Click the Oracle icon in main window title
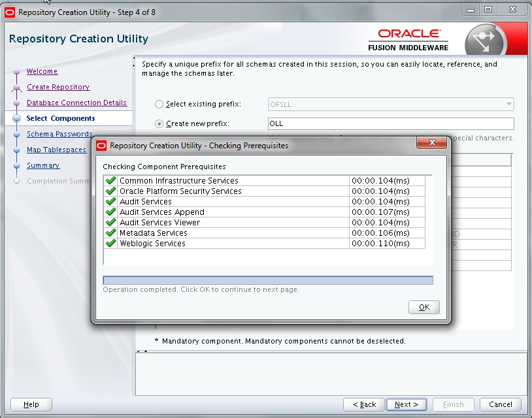This screenshot has height=418, width=532. (10, 12)
